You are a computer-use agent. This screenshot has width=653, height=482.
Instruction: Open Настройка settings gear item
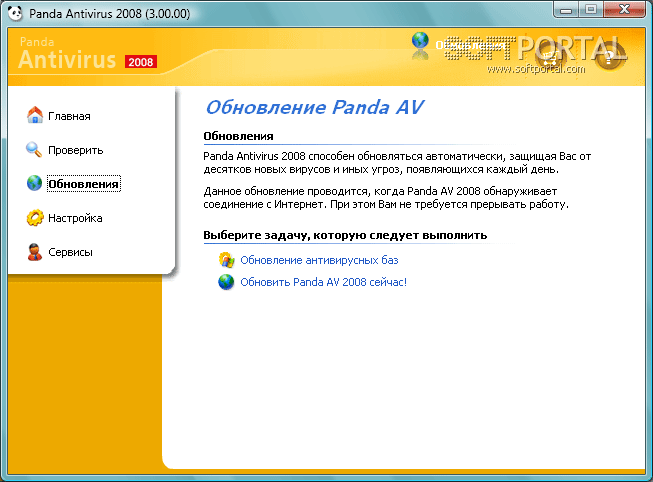(64, 217)
